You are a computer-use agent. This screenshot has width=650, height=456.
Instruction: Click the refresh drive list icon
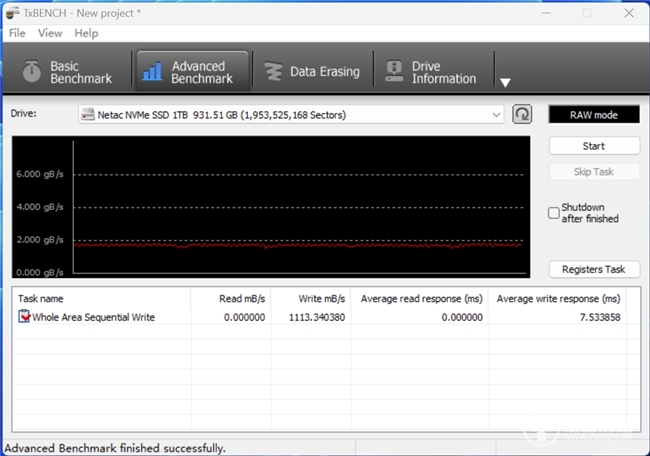[522, 114]
